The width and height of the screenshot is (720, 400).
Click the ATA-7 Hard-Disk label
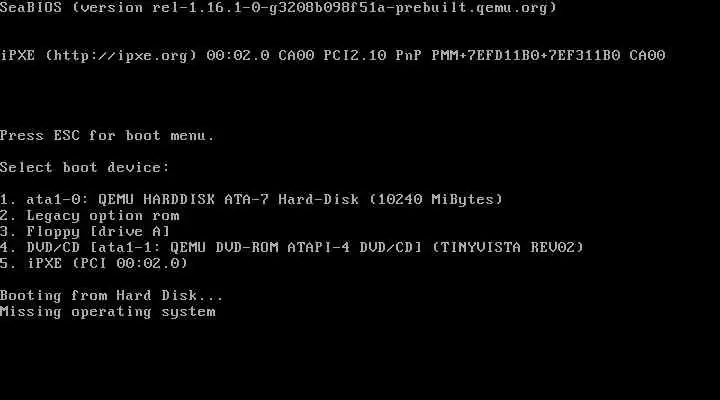[292, 199]
